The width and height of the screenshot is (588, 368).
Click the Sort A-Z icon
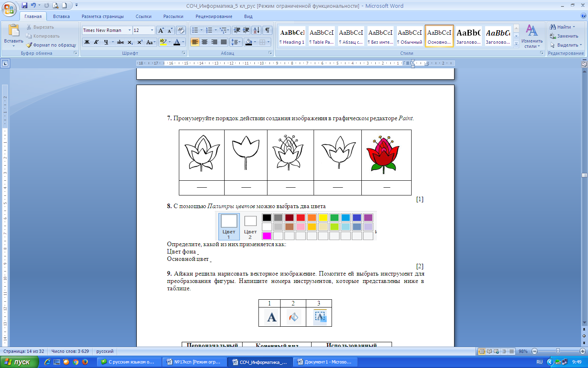click(256, 30)
